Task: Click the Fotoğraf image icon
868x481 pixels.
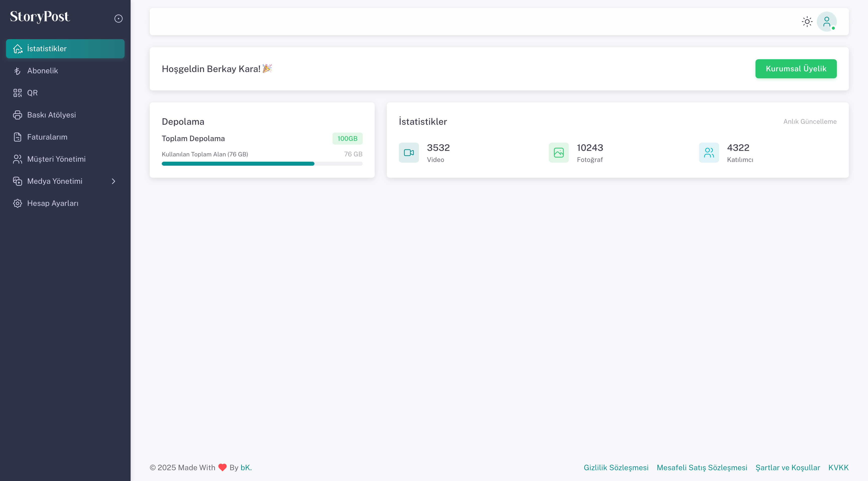Action: [x=559, y=153]
